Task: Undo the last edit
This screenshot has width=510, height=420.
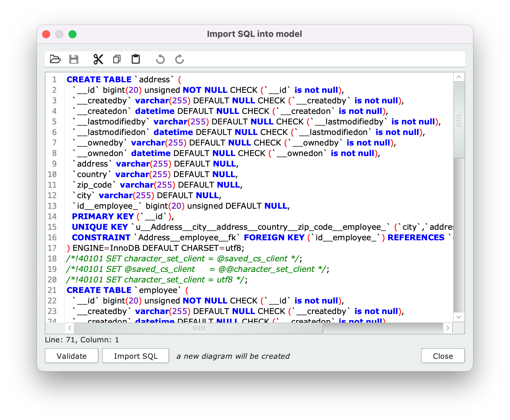Action: (160, 59)
